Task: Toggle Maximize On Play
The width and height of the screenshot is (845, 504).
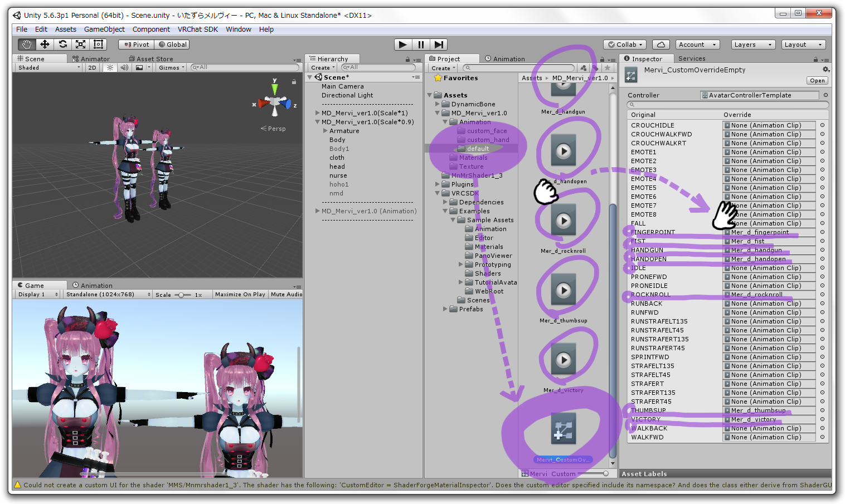Action: (x=240, y=294)
